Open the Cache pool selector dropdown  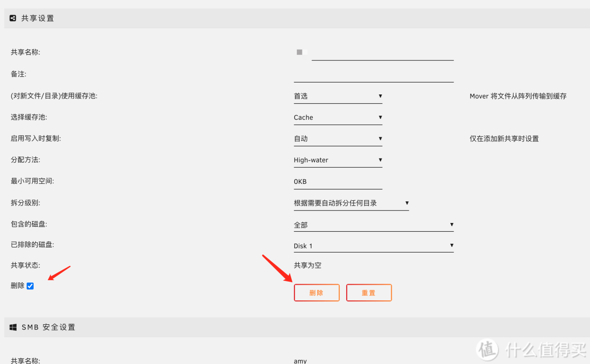pyautogui.click(x=337, y=117)
